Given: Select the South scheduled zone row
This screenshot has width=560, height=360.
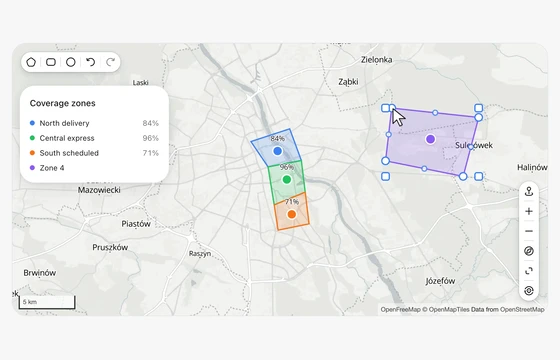Looking at the screenshot, I should click(94, 153).
